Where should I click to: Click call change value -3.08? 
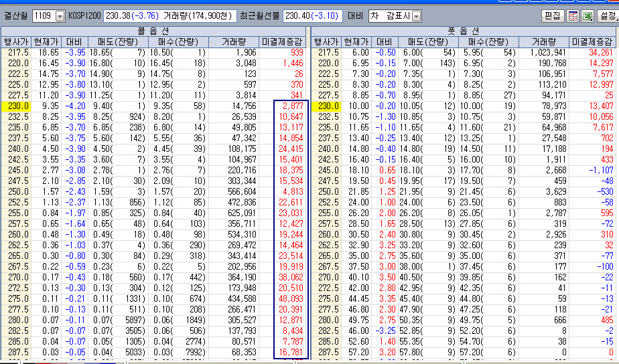point(75,170)
